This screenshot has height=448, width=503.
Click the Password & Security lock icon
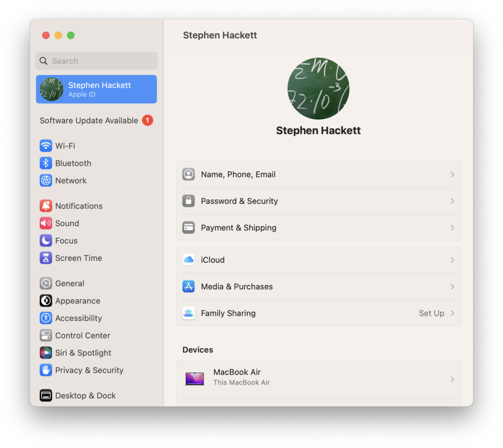click(x=189, y=201)
